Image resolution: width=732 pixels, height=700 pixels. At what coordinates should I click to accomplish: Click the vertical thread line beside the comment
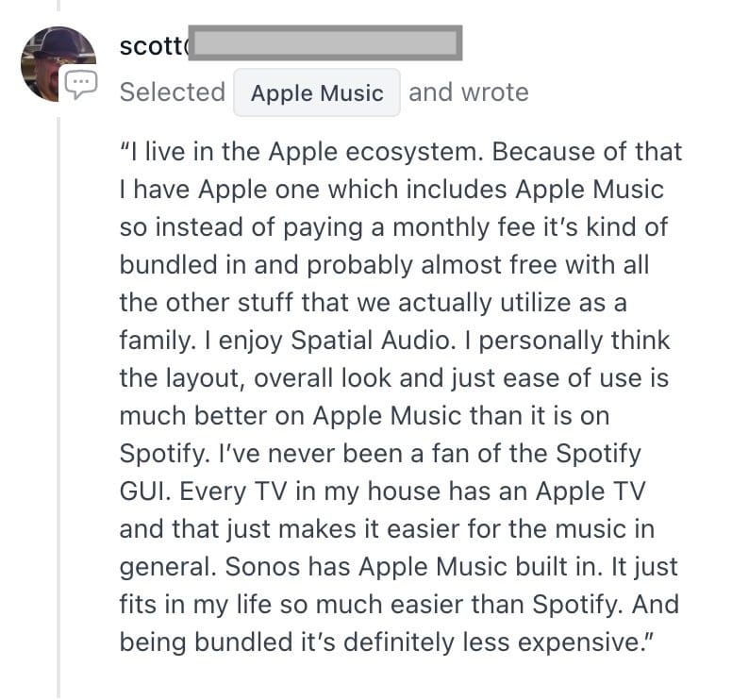(x=58, y=407)
